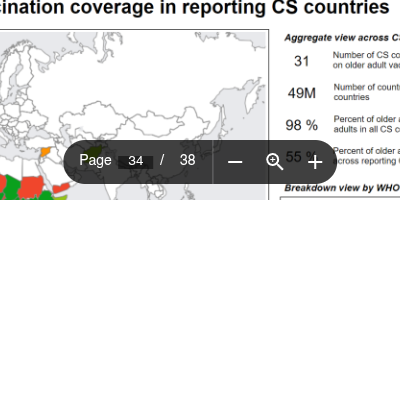Click the 'Page' label in the PDF toolbar
This screenshot has height=400, width=400.
[95, 160]
